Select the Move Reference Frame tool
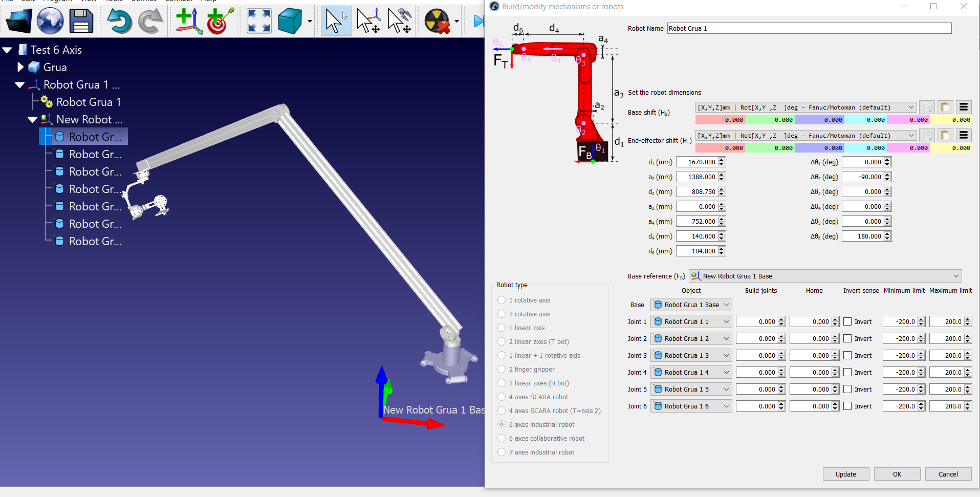The height and width of the screenshot is (497, 980). tap(368, 21)
